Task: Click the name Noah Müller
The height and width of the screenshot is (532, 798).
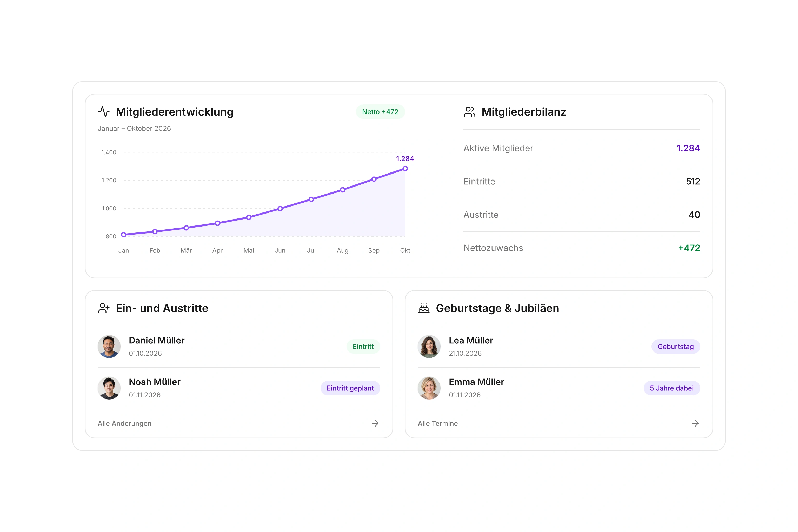Action: point(154,382)
